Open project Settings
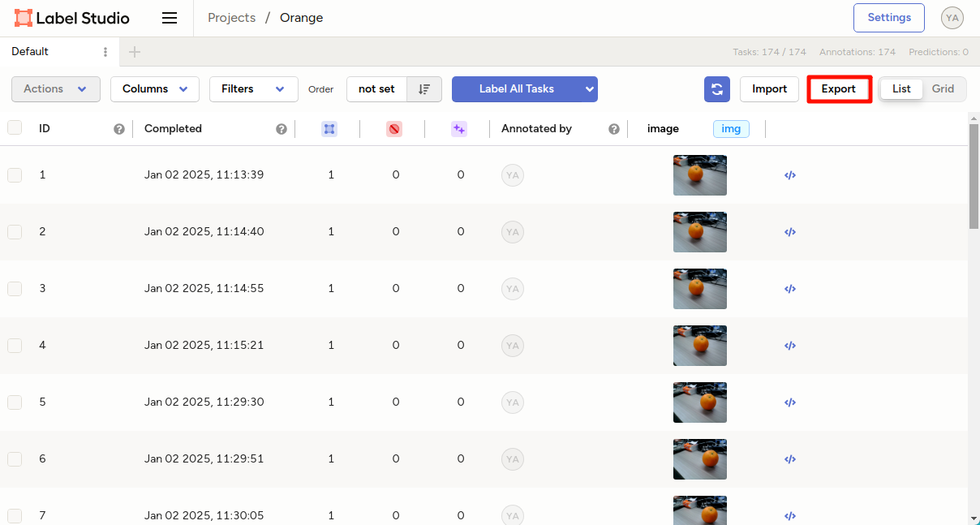The width and height of the screenshot is (980, 525). [889, 18]
